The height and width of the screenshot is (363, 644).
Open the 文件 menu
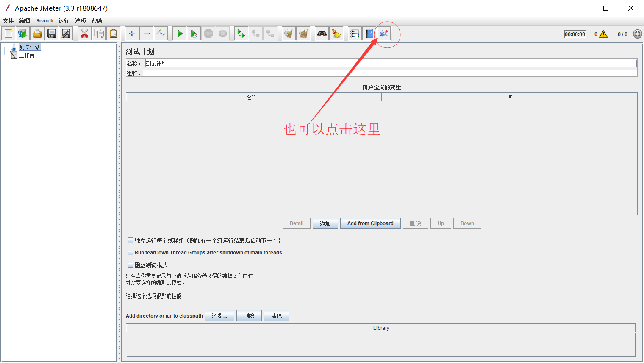coord(8,21)
